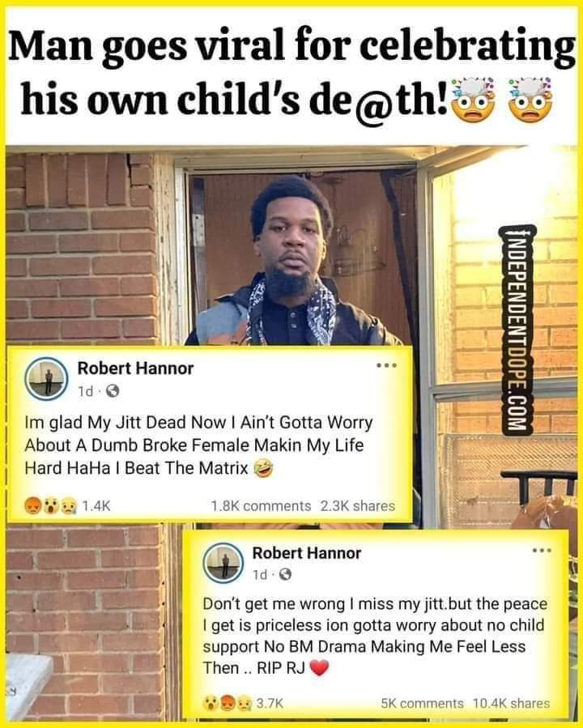This screenshot has height=728, width=583.
Task: View the 10.4K shares on second post
Action: pos(511,704)
